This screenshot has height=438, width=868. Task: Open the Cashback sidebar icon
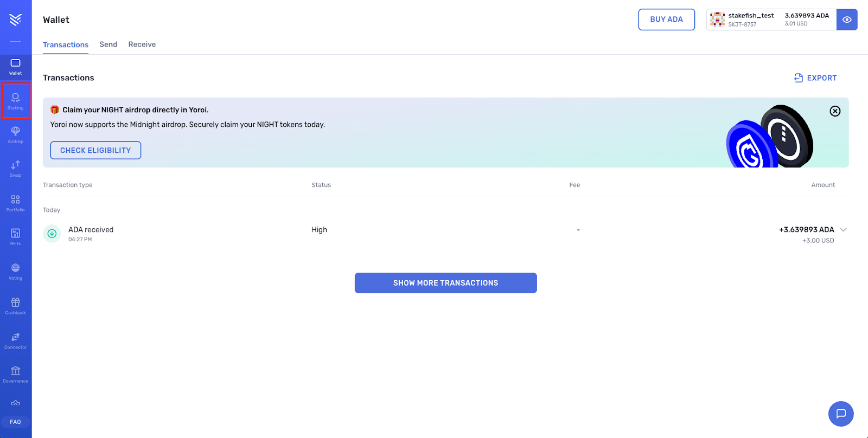(x=15, y=306)
